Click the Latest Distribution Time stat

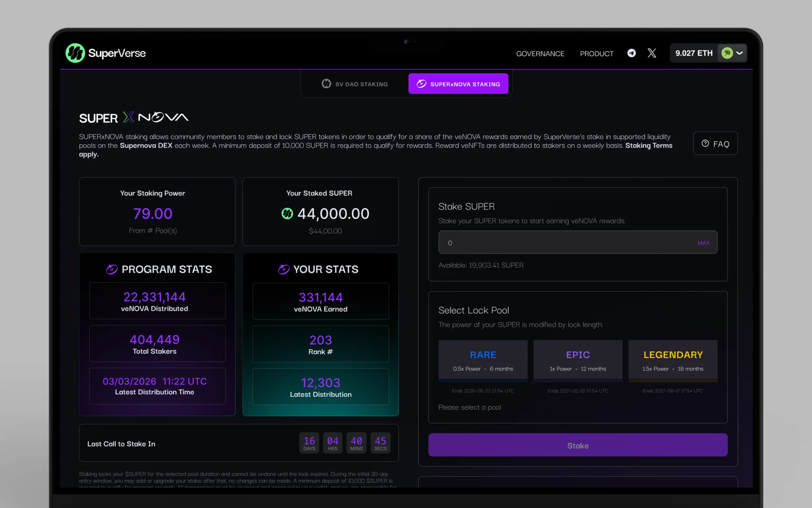click(x=157, y=386)
